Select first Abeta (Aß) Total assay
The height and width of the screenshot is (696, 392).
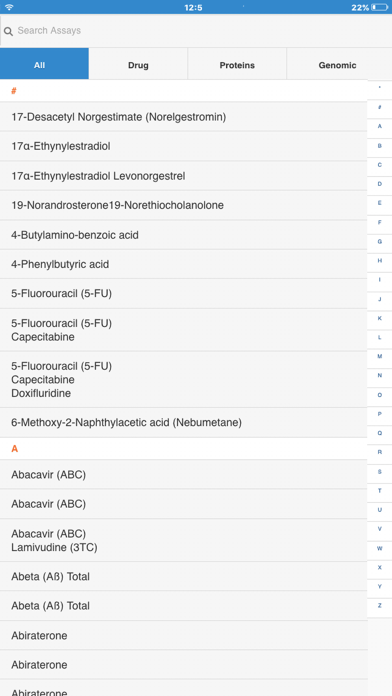183,577
